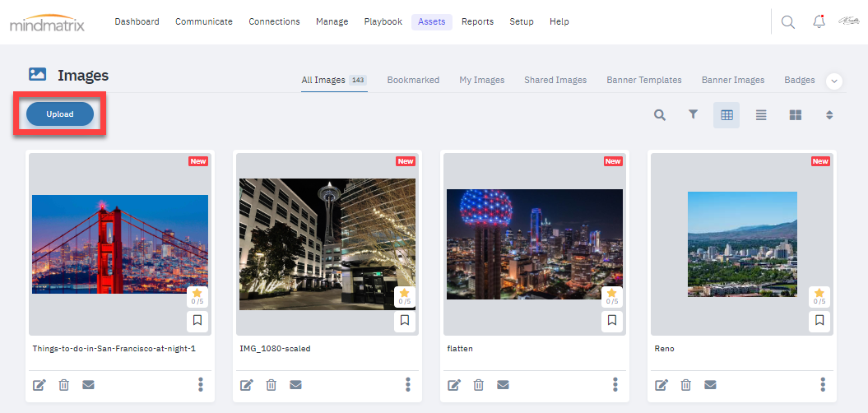Open the Dashboard menu
The height and width of the screenshot is (413, 868).
pos(137,21)
